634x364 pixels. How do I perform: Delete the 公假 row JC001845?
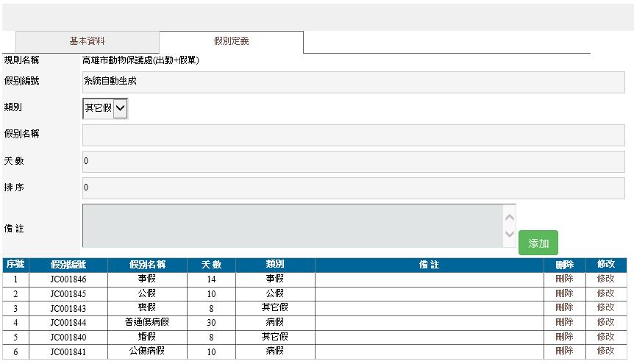[x=564, y=293]
